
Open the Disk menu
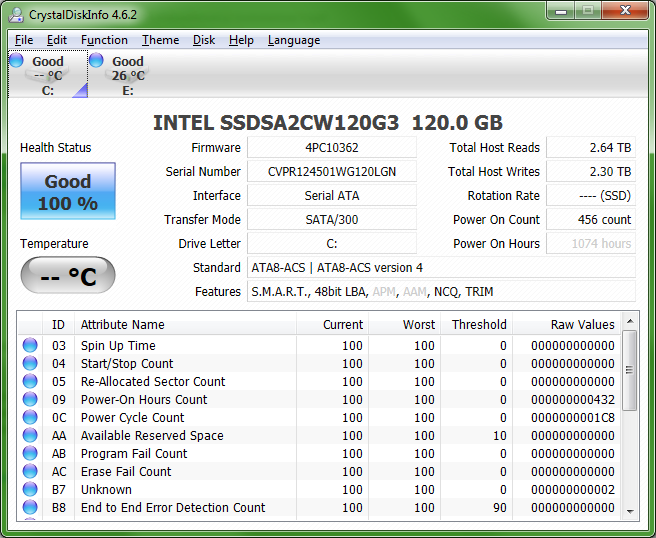204,40
